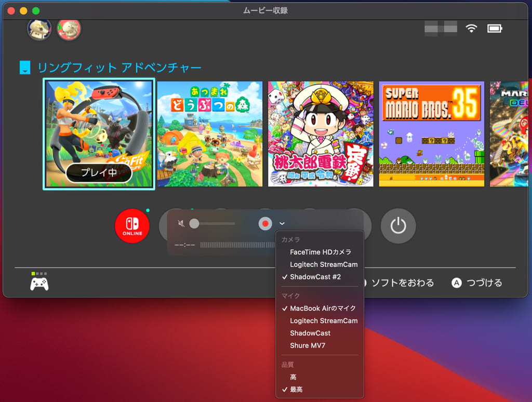Image resolution: width=532 pixels, height=402 pixels.
Task: Open the 桃太郎電鉄 game tile
Action: point(321,133)
